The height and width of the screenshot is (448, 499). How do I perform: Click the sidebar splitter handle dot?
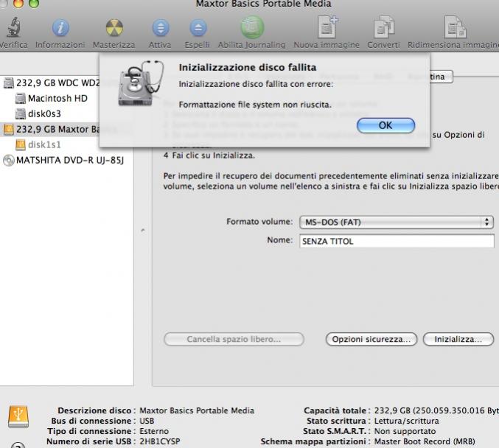[143, 230]
